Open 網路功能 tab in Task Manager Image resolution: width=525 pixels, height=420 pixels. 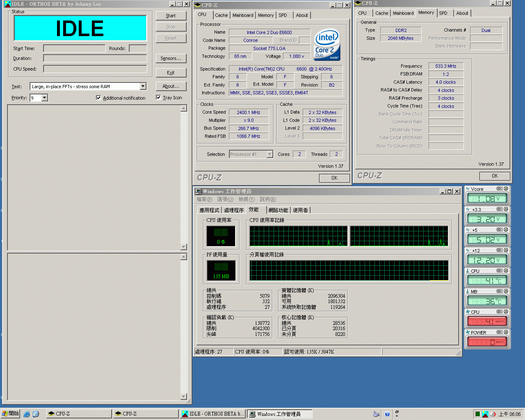coord(278,210)
